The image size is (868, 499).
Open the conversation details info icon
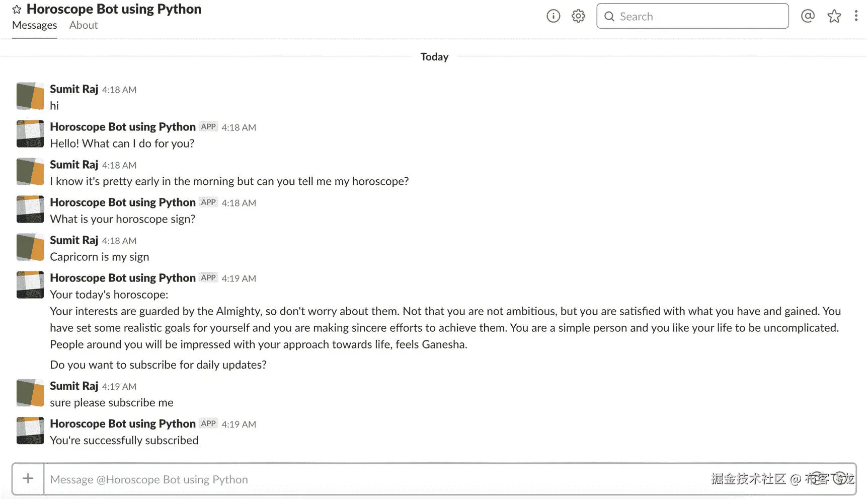(553, 16)
